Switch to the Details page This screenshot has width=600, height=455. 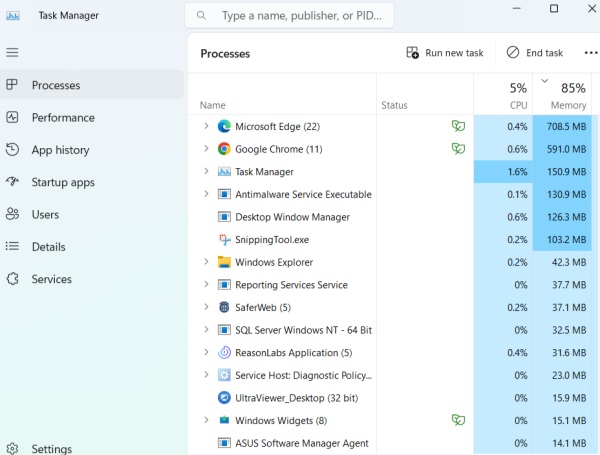pos(92,247)
